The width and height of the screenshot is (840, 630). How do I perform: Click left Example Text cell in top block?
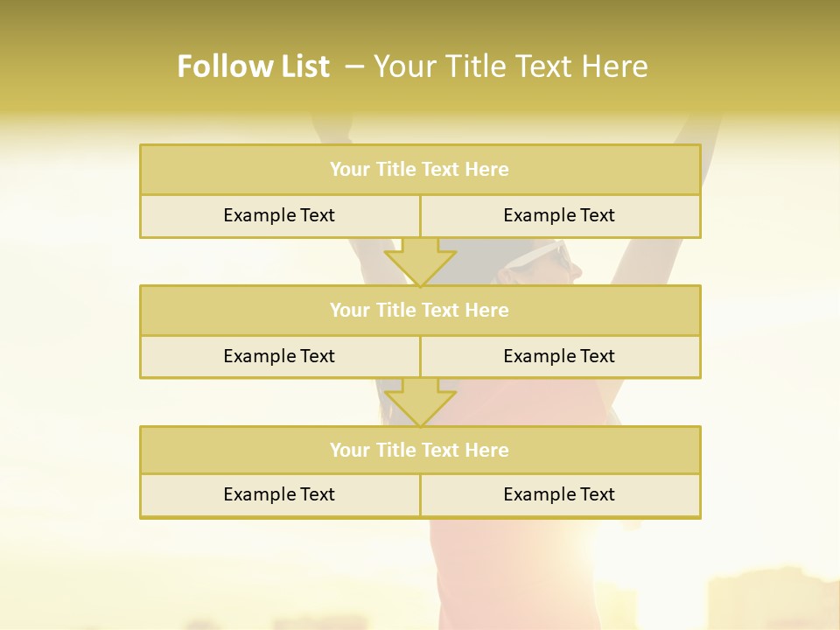[279, 215]
